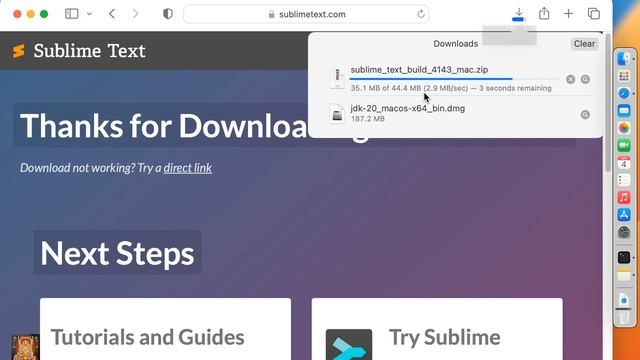This screenshot has height=360, width=640.
Task: Show sublime_text_build_4143_mac.zip in Finder
Action: click(x=585, y=79)
